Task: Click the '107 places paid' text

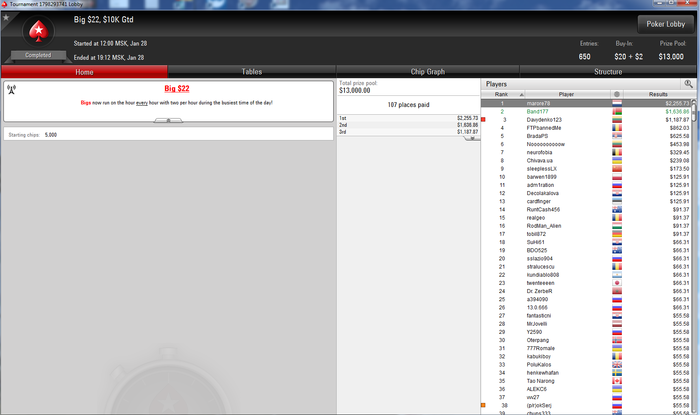Action: pos(408,105)
